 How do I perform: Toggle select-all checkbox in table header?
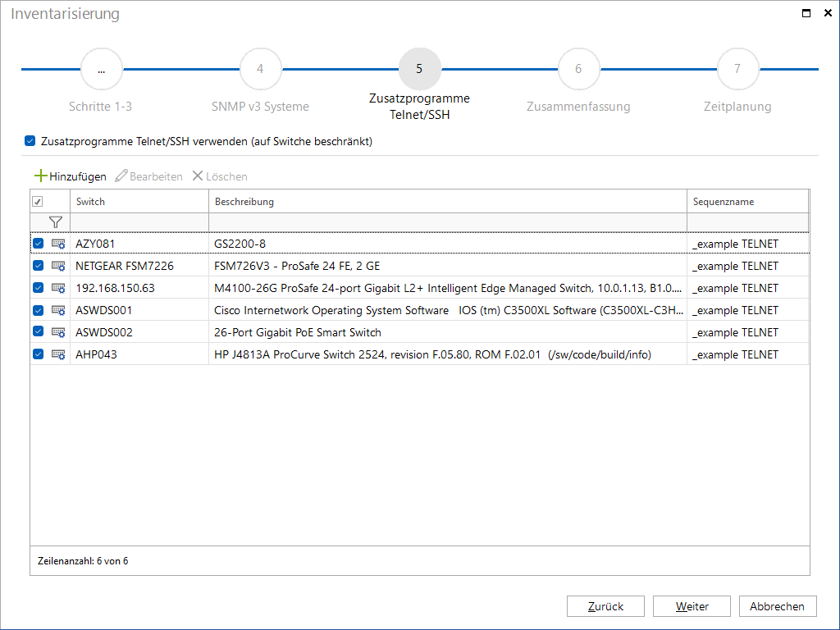(38, 202)
